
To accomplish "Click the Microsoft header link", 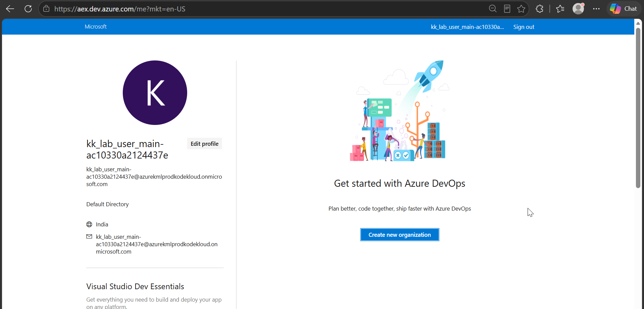I will (x=96, y=27).
